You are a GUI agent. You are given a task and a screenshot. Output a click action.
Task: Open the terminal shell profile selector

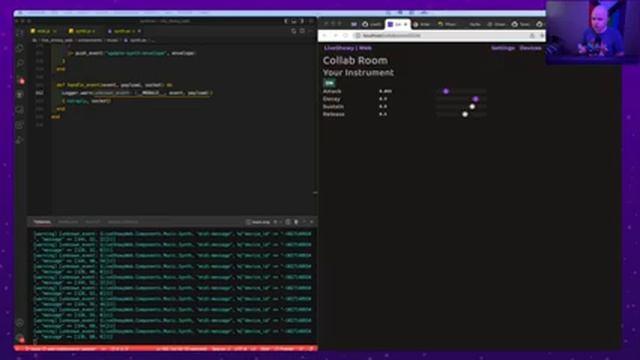pos(258,222)
